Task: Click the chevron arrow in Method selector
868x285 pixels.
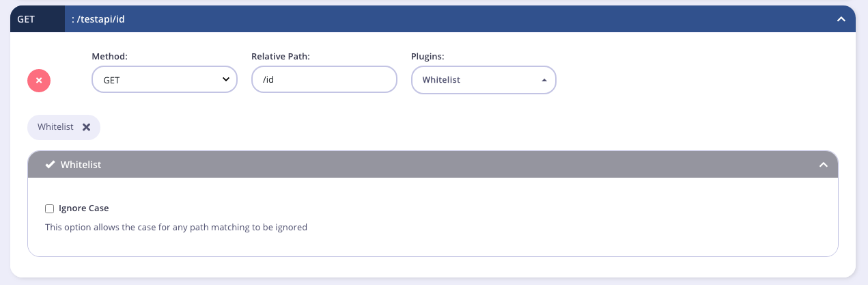Action: point(226,80)
